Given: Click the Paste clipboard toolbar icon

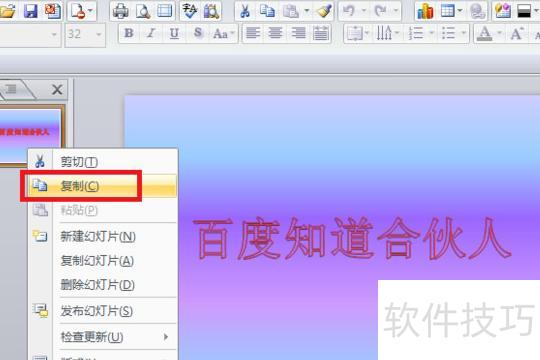Looking at the screenshot, I should pos(290,11).
